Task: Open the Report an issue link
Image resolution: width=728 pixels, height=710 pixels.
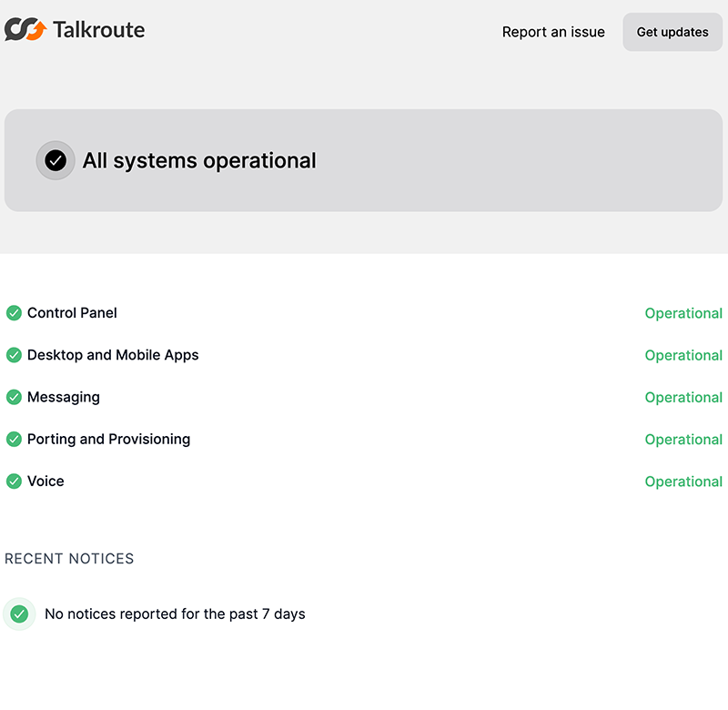Action: [553, 32]
